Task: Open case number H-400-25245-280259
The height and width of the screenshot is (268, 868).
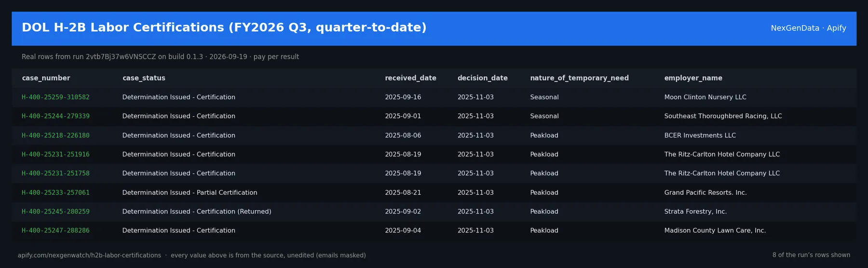Action: click(55, 212)
